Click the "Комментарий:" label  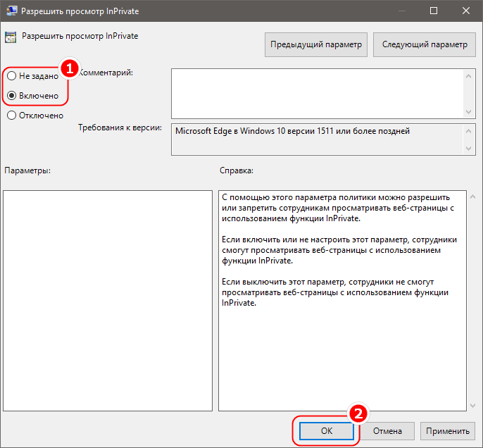click(x=106, y=73)
